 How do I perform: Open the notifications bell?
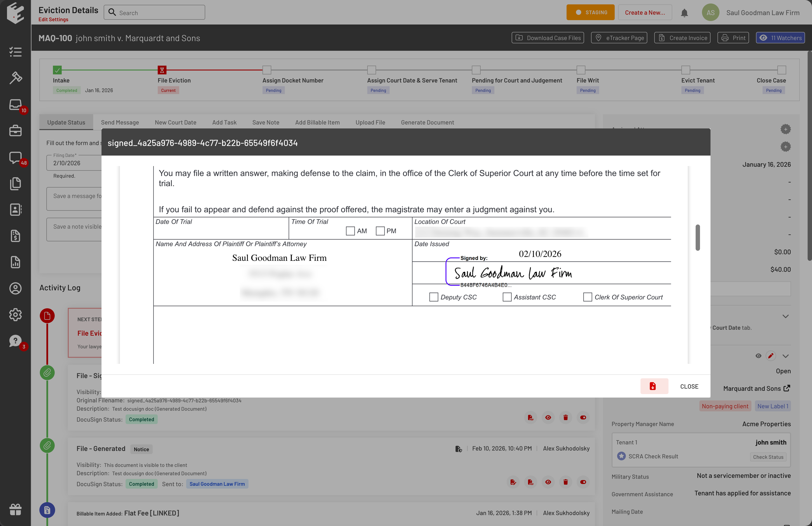click(x=684, y=13)
